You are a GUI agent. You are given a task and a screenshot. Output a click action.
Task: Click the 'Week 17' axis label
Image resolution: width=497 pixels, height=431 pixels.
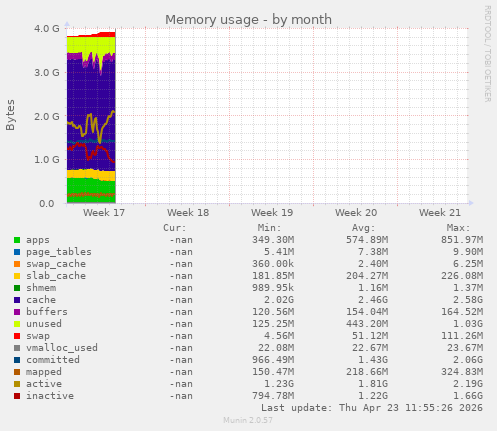pos(104,213)
